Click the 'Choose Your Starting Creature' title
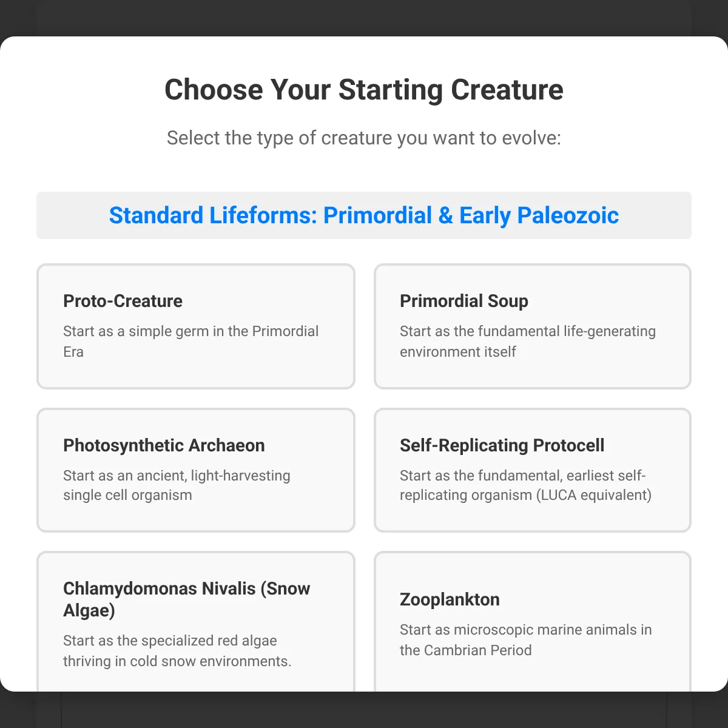Image resolution: width=728 pixels, height=728 pixels. 364,90
